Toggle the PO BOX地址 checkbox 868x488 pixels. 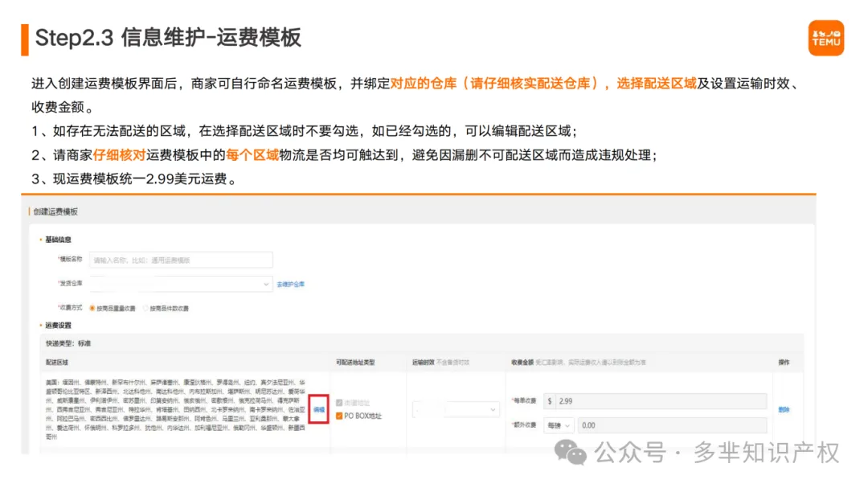click(x=339, y=416)
